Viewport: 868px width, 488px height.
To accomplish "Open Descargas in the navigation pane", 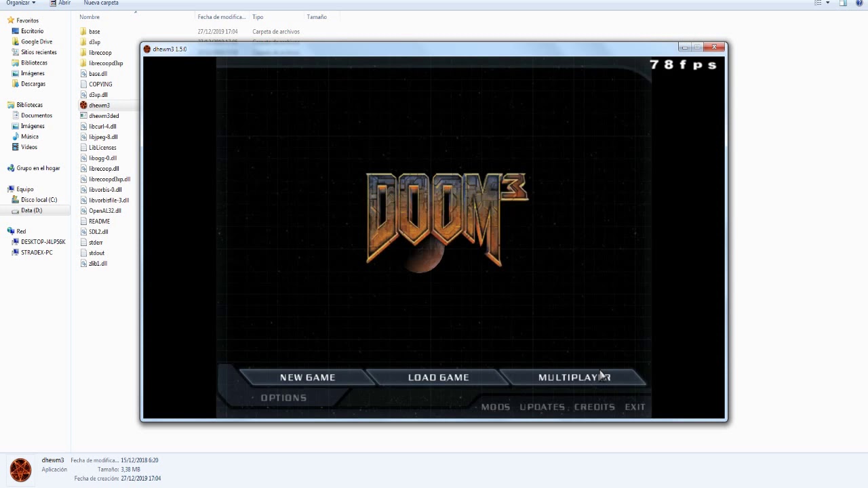I will click(33, 84).
